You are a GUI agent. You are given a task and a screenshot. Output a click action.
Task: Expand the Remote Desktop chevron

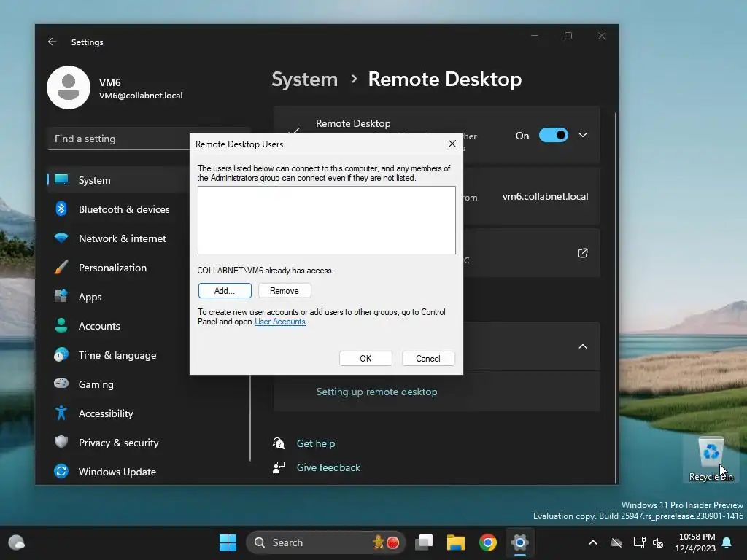[x=583, y=135]
